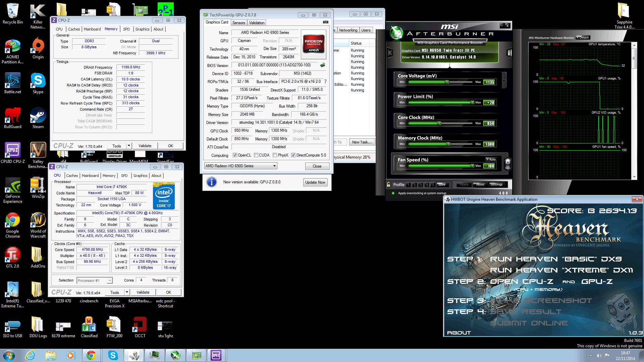This screenshot has height=362, width=644.
Task: Open the World of Warcraft desktop icon
Action: (x=38, y=225)
